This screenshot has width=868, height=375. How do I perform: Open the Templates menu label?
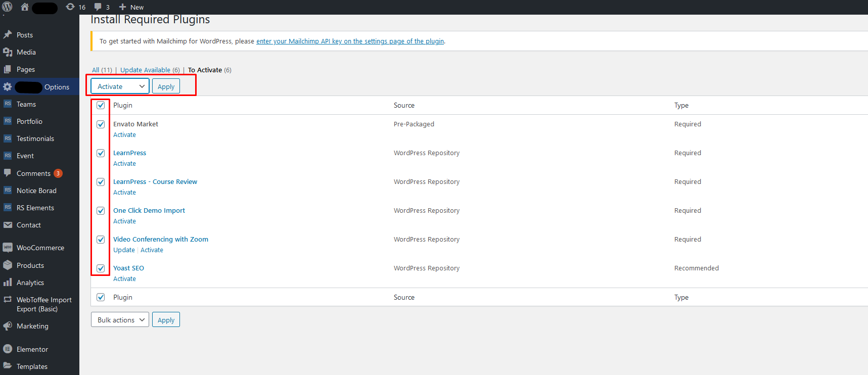[32, 366]
